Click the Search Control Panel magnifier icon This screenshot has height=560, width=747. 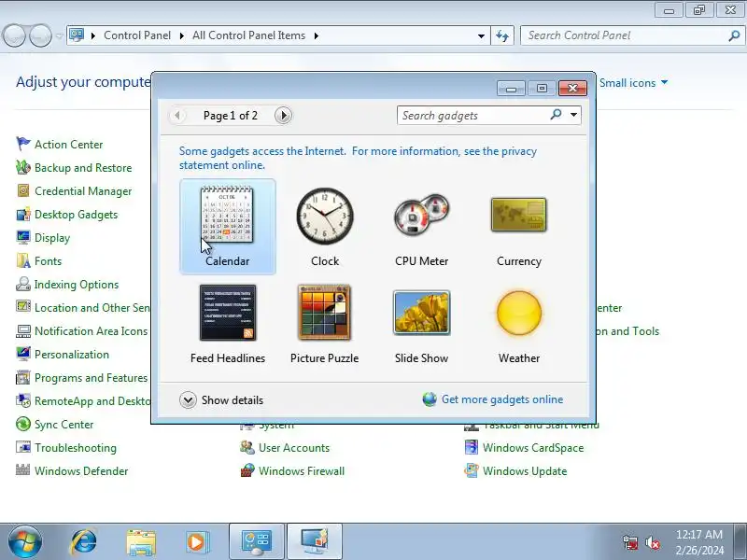click(x=734, y=35)
